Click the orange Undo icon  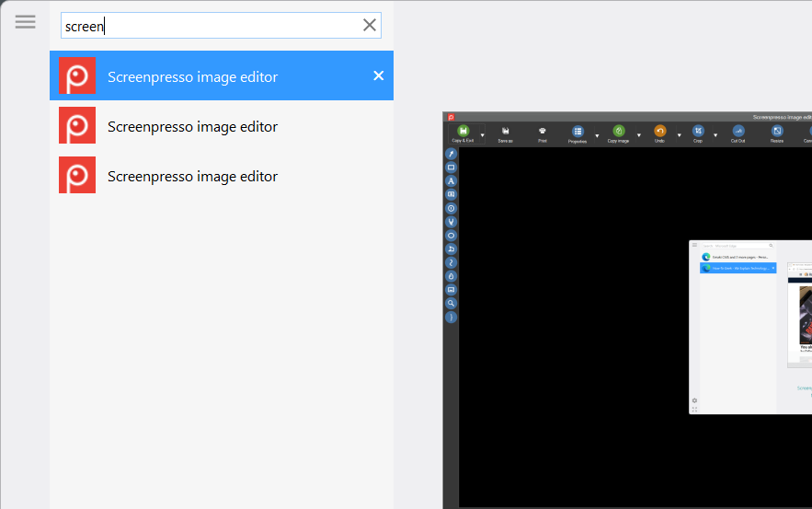[x=659, y=131]
